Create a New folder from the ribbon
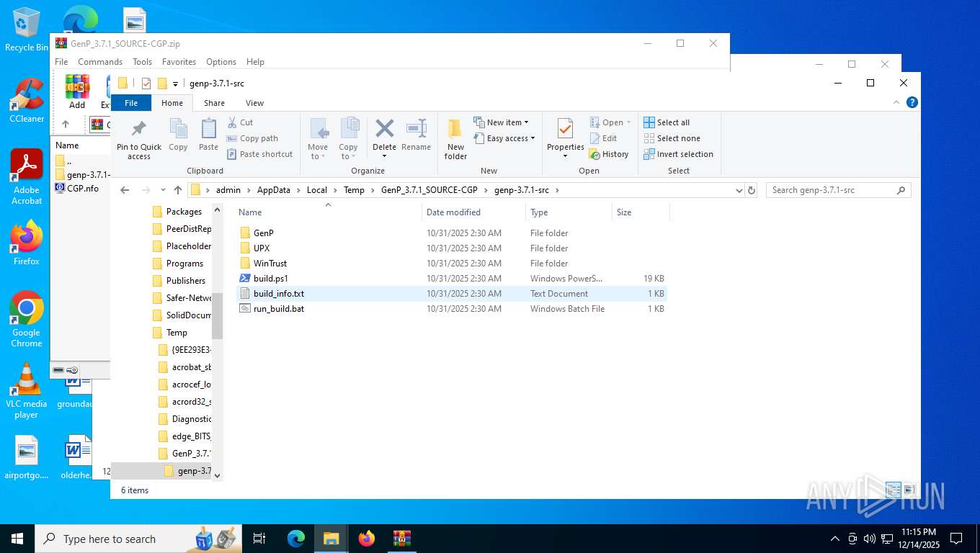 coord(455,139)
